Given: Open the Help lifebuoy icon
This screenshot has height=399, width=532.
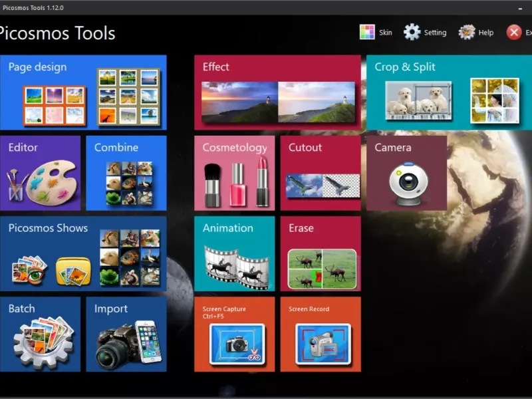Looking at the screenshot, I should 467,32.
